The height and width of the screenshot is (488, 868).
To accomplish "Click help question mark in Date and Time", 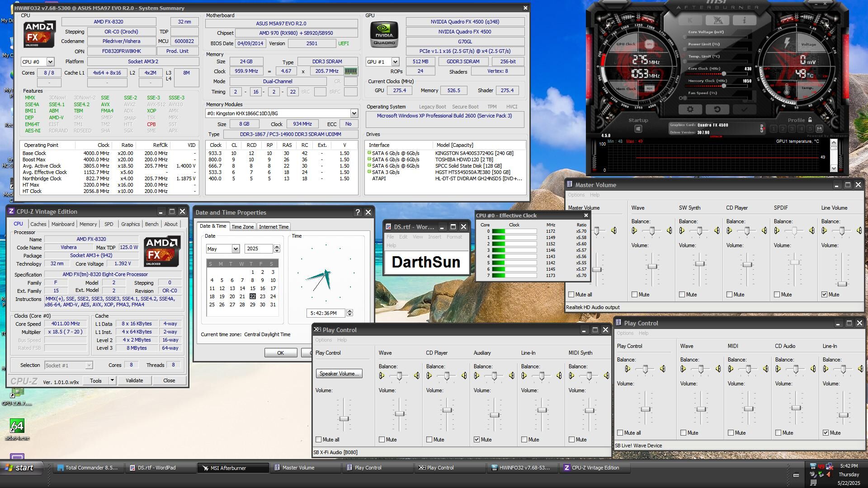I will pyautogui.click(x=358, y=212).
